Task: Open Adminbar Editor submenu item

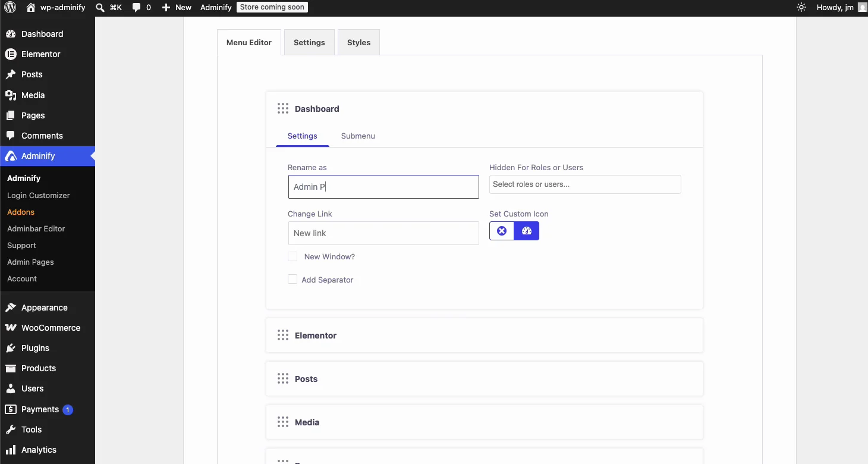Action: [36, 228]
